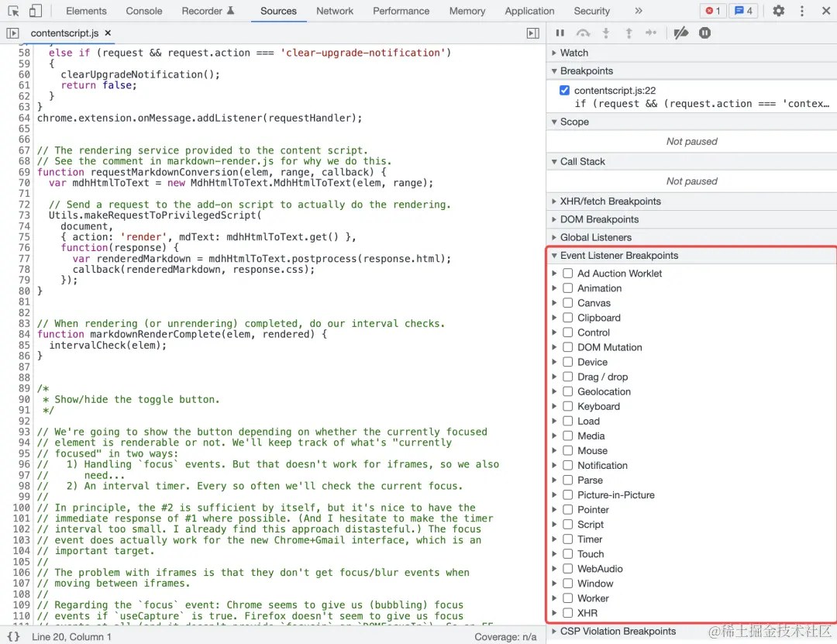Screen dimensions: 837x644
Task: Click the red error count badge
Action: pos(713,11)
